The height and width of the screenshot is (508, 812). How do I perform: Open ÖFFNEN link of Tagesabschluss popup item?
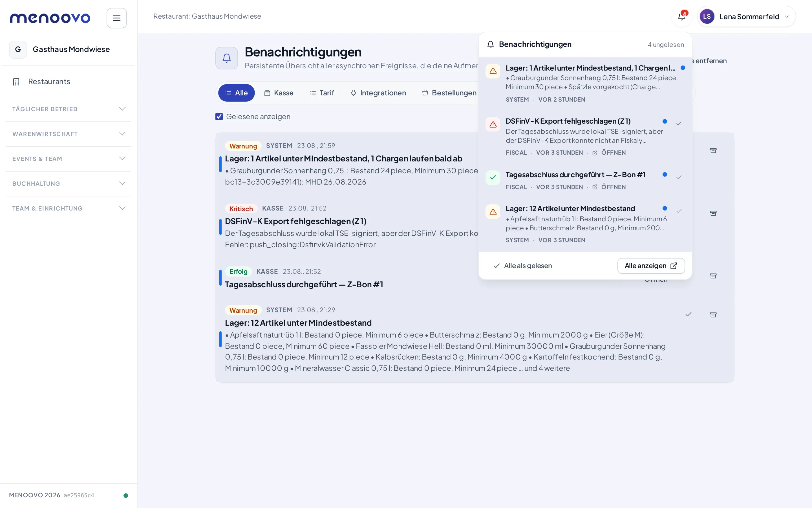click(609, 187)
